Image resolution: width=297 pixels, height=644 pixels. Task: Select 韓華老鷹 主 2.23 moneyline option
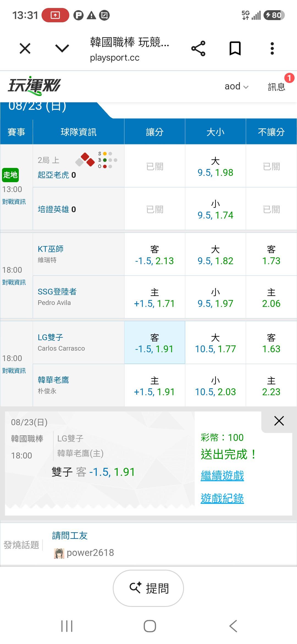(271, 385)
